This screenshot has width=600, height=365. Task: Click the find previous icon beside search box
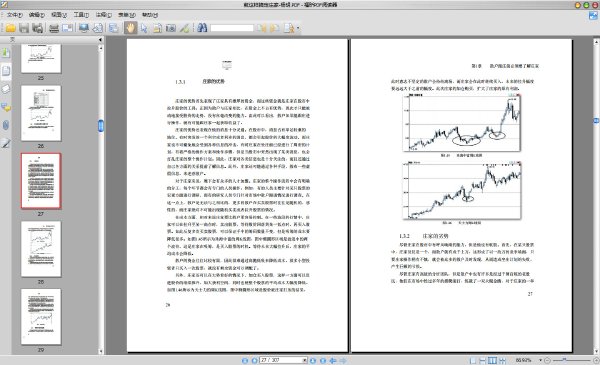click(261, 28)
